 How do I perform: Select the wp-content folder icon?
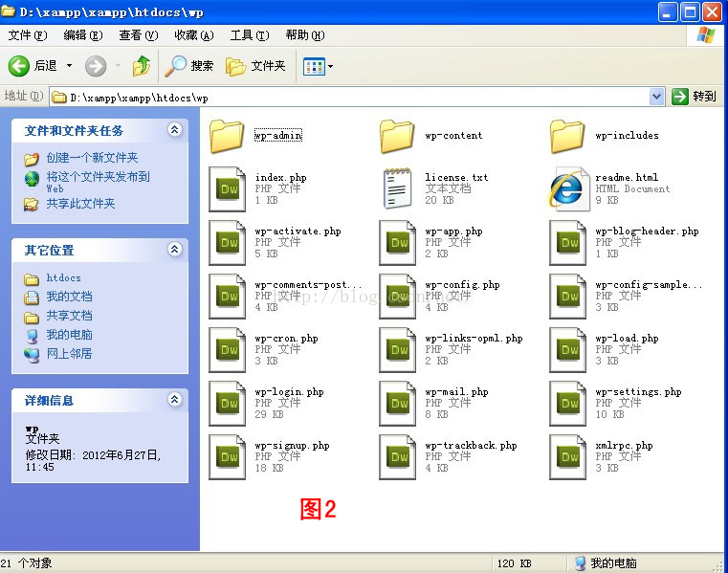[397, 136]
